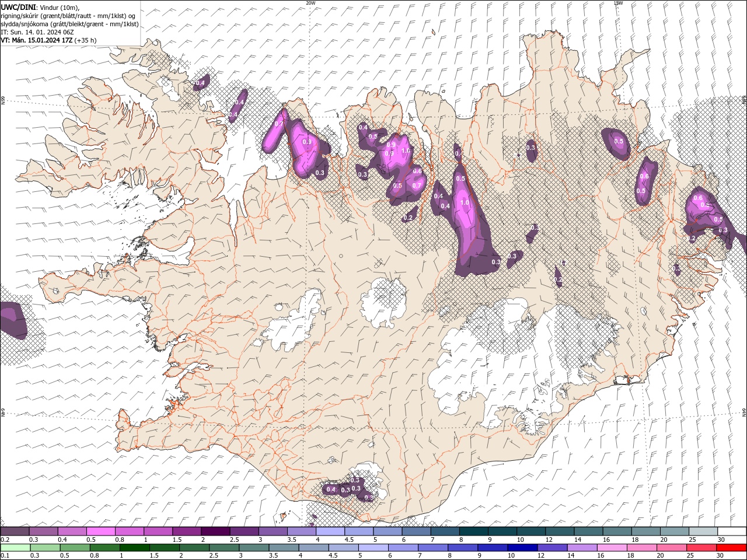Viewport: 747px width, 560px height.
Task: Click the '1.0' value on the central snow band
Action: point(465,202)
